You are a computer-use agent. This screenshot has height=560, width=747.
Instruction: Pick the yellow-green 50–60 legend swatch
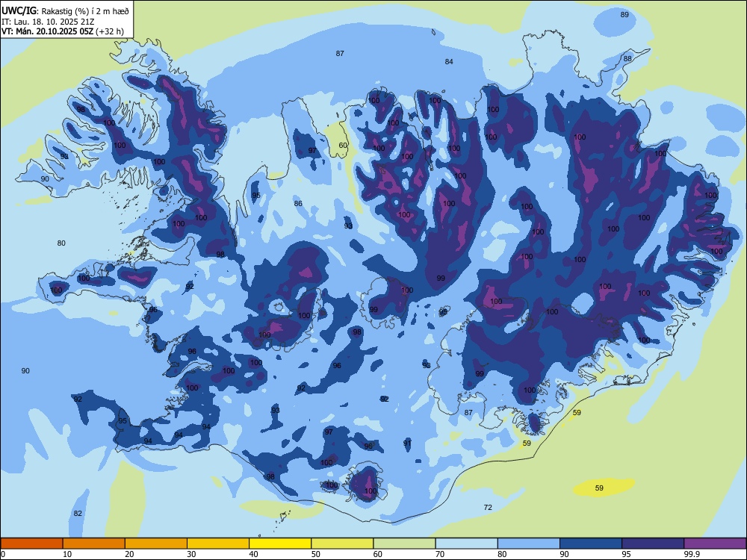coord(342,544)
